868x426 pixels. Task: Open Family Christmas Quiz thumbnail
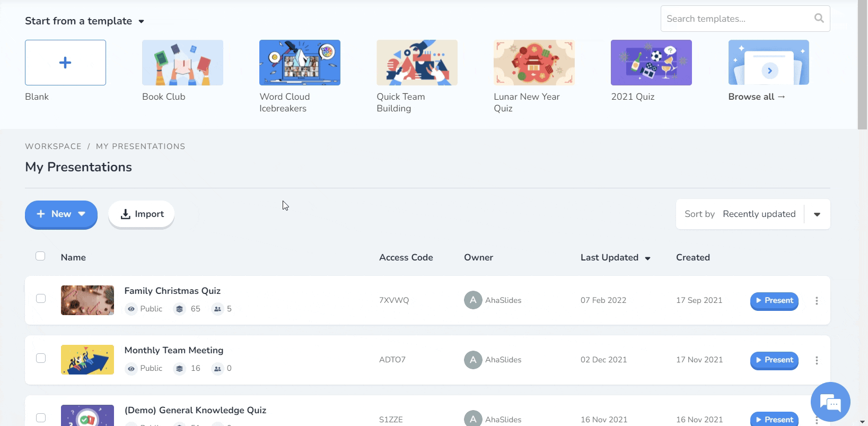tap(87, 300)
